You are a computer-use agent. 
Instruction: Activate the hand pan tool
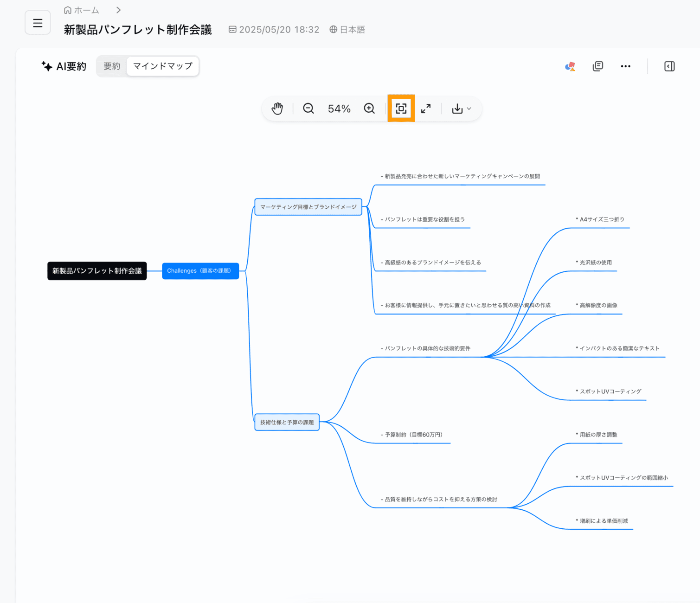click(277, 109)
